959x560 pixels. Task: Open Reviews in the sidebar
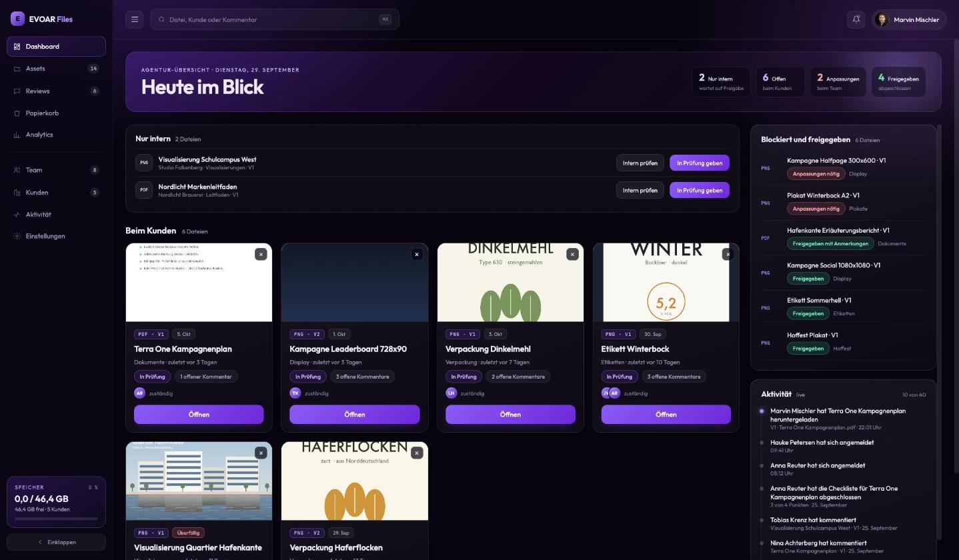tap(57, 91)
